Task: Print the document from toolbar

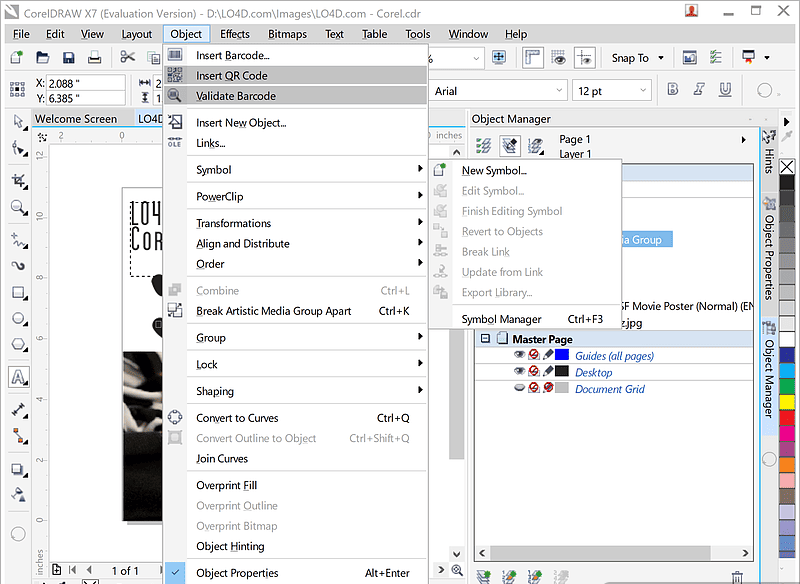Action: (94, 57)
